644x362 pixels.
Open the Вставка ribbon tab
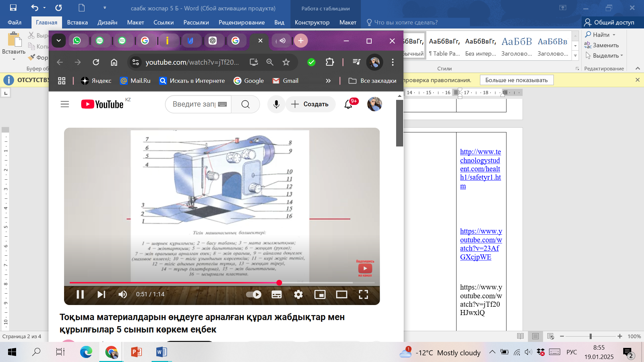(77, 22)
